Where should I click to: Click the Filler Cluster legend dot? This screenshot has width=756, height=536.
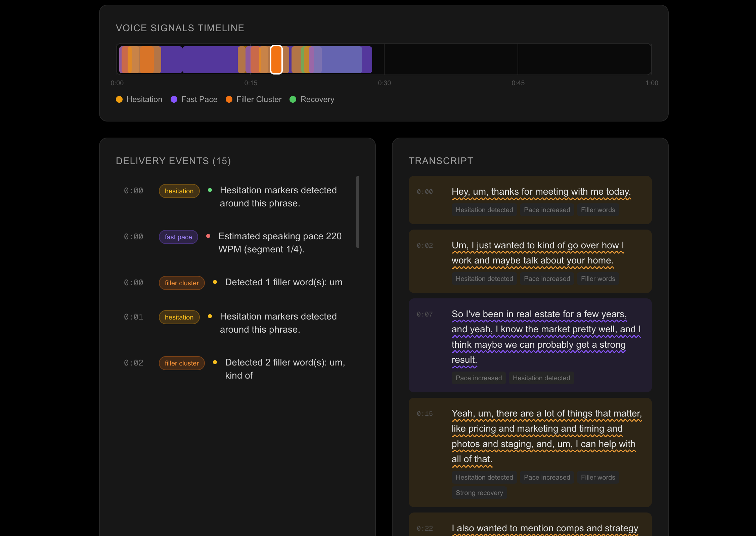tap(229, 99)
